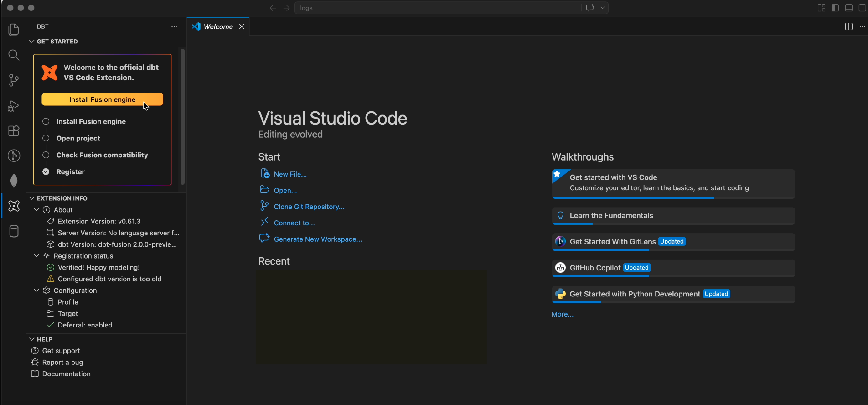The width and height of the screenshot is (868, 405).
Task: Click the DBT panel more actions ellipsis
Action: (174, 26)
